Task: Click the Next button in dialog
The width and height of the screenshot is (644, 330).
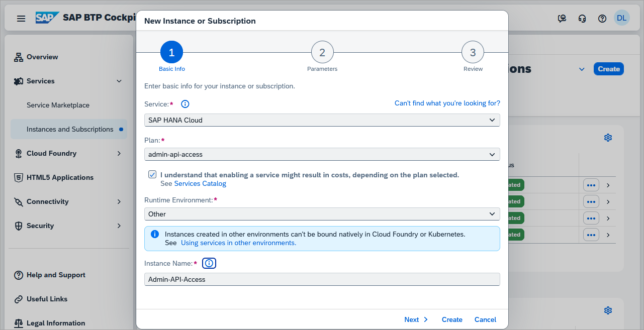Action: (x=416, y=319)
